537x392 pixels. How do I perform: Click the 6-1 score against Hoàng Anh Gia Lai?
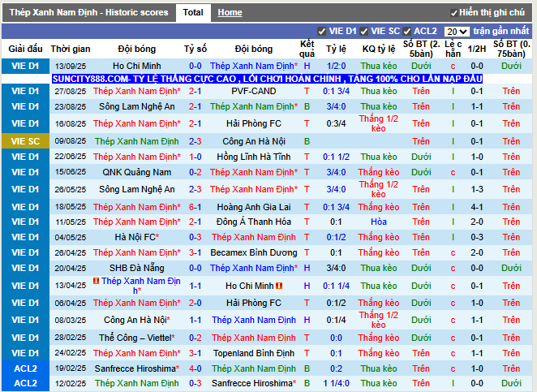point(195,207)
